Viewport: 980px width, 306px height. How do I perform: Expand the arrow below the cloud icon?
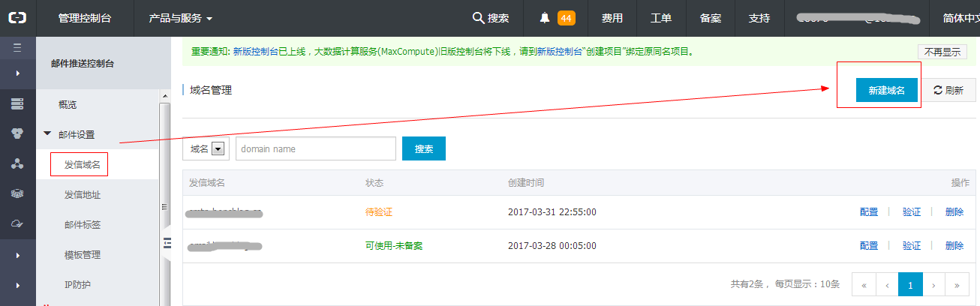(x=17, y=256)
